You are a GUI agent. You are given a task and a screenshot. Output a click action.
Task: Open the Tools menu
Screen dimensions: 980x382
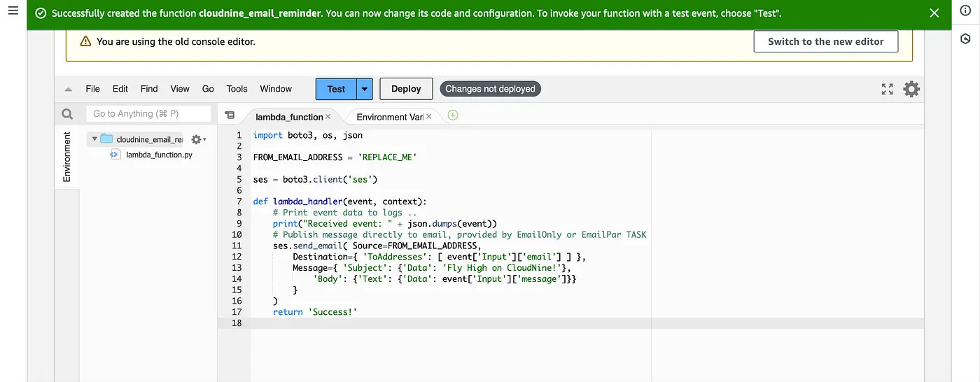click(x=237, y=89)
